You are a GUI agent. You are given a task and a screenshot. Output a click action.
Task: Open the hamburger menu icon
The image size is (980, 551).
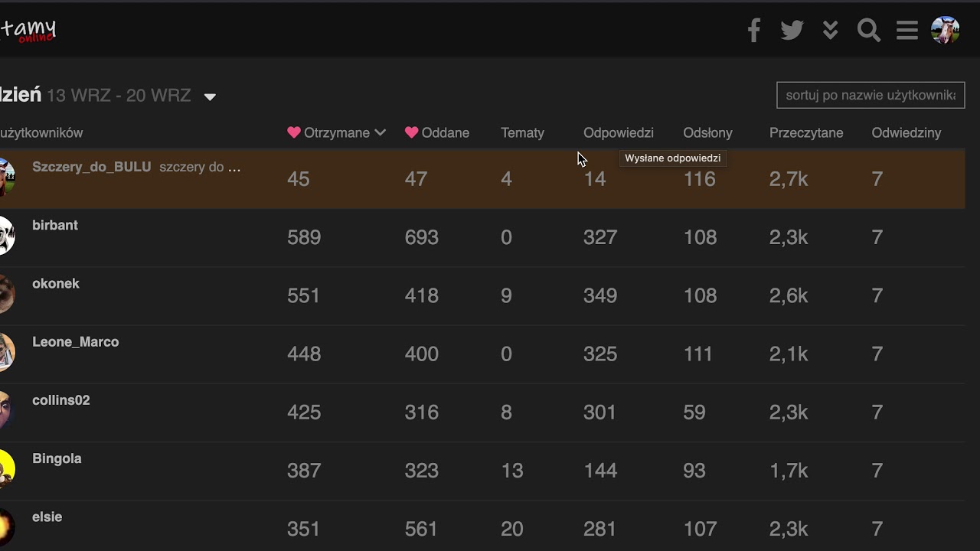[x=907, y=31]
